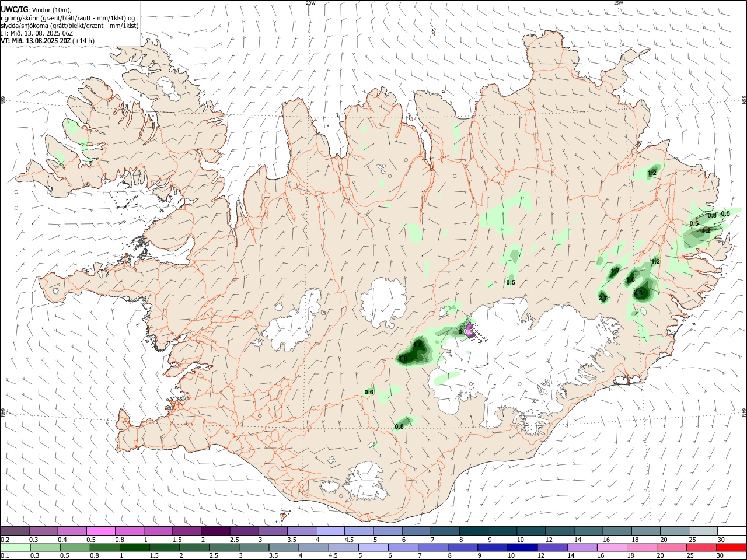Pick the white top-row swatch at 30
The width and height of the screenshot is (747, 560).
pos(732,531)
